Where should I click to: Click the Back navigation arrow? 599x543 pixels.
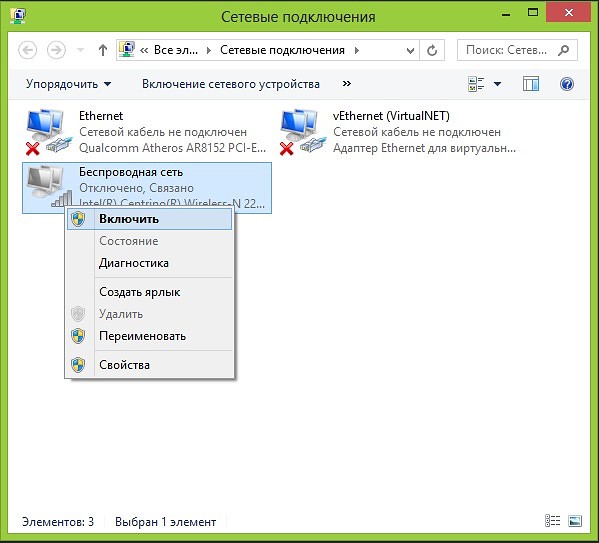click(x=28, y=50)
